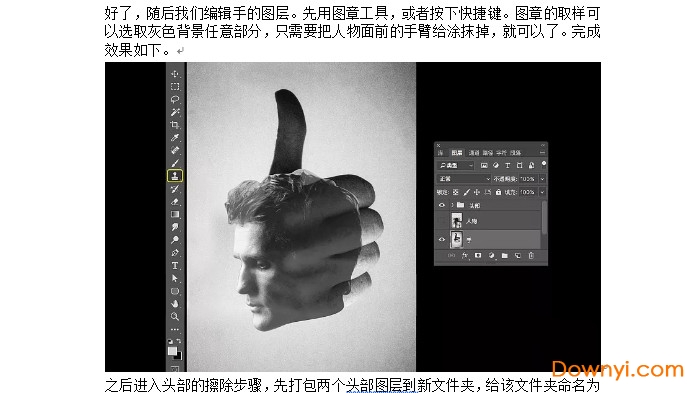Switch to the 通道 tab

pyautogui.click(x=474, y=152)
